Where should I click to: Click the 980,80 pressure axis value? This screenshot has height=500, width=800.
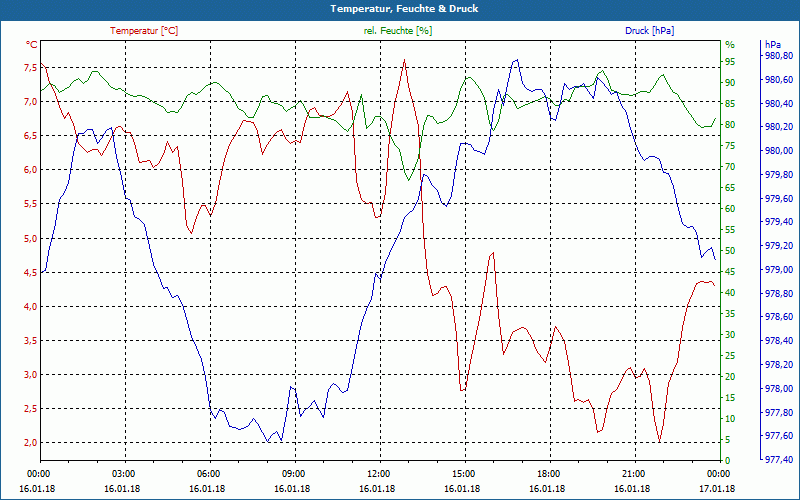pos(779,56)
